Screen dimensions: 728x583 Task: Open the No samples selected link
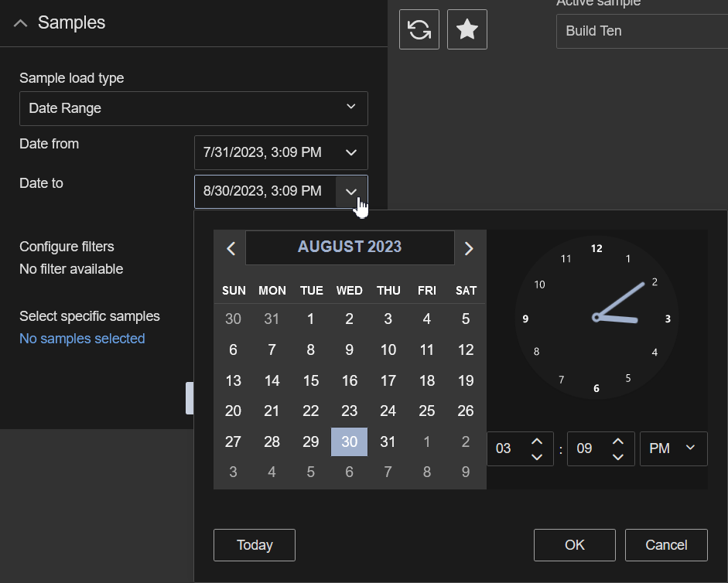click(x=82, y=339)
